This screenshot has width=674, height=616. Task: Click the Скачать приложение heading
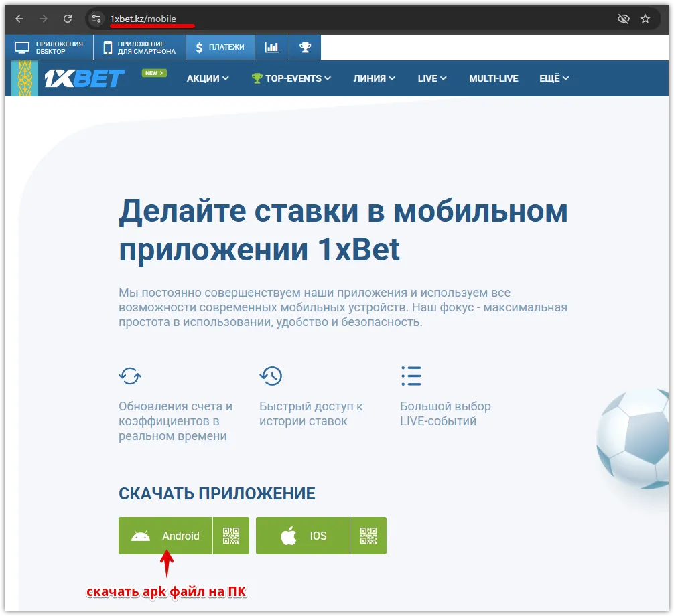pyautogui.click(x=216, y=493)
